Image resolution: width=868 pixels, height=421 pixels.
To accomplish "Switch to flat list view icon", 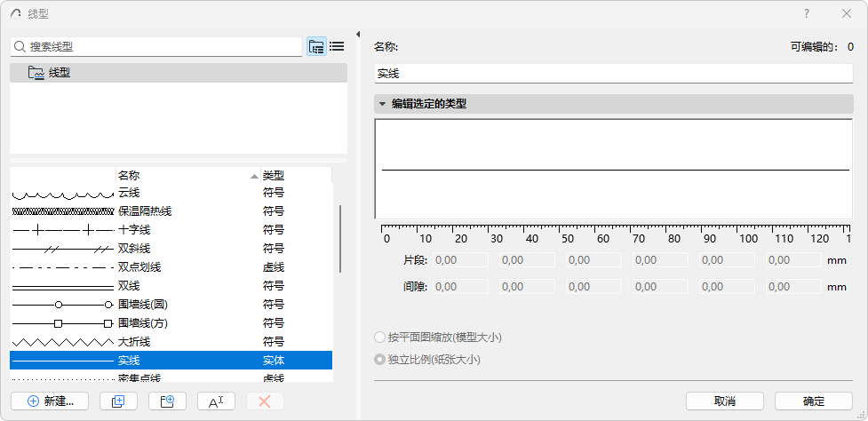I will (337, 46).
